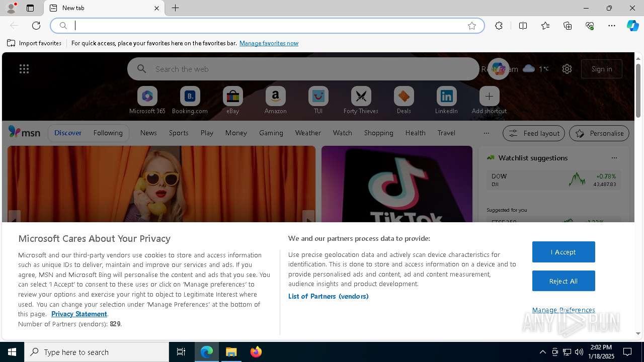
Task: Open a new tab with plus button
Action: (x=175, y=8)
